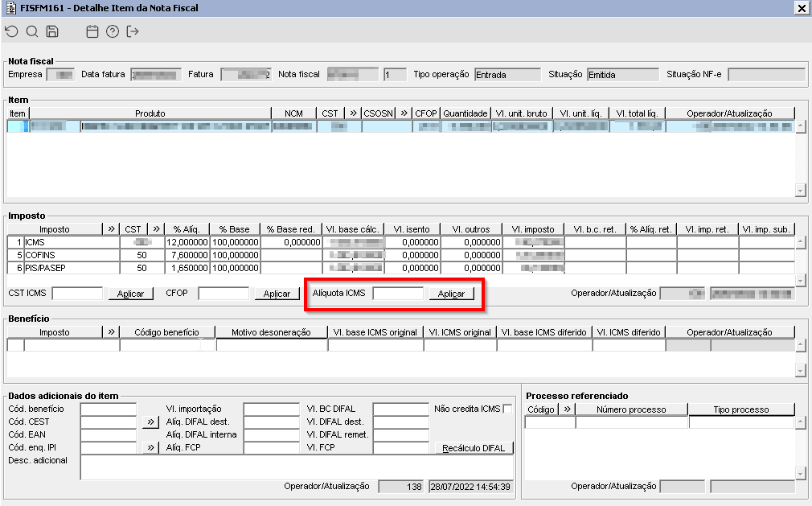Click the » after CST in Imposto grid
Screen dimensions: 812x506
[157, 229]
